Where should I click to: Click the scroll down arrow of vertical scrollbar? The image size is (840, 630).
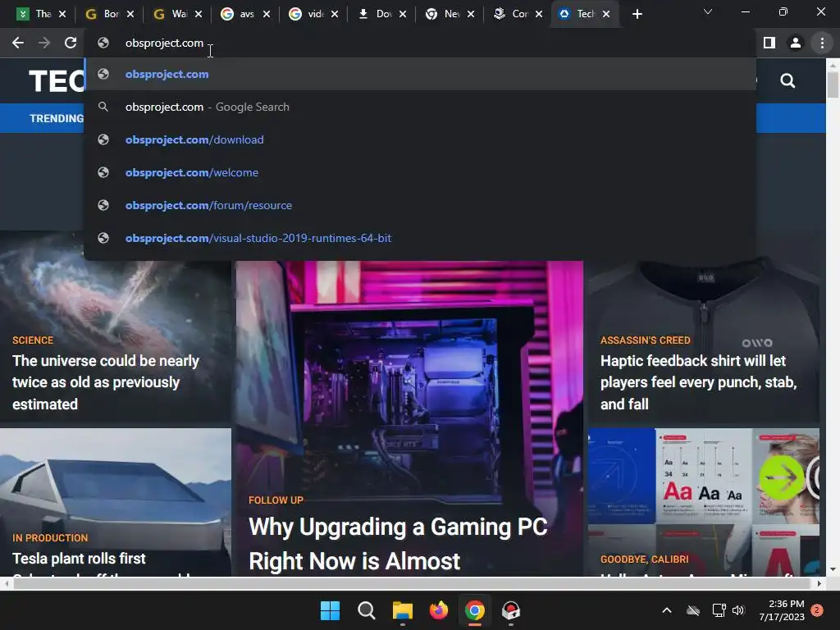[x=833, y=570]
